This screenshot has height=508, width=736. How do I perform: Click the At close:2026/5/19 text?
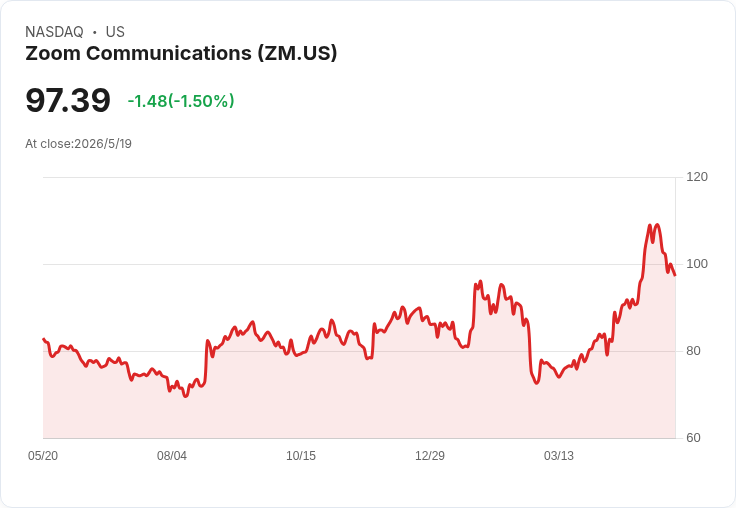[x=78, y=144]
